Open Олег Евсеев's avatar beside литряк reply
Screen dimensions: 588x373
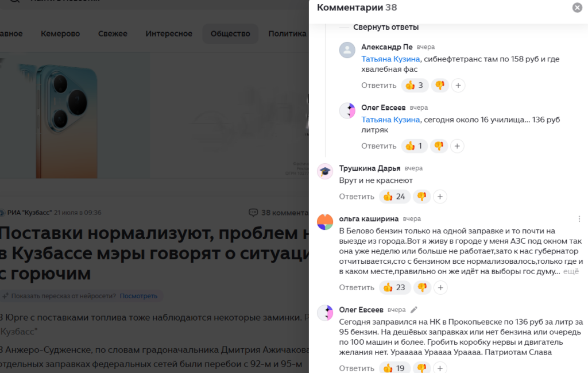coord(347,111)
